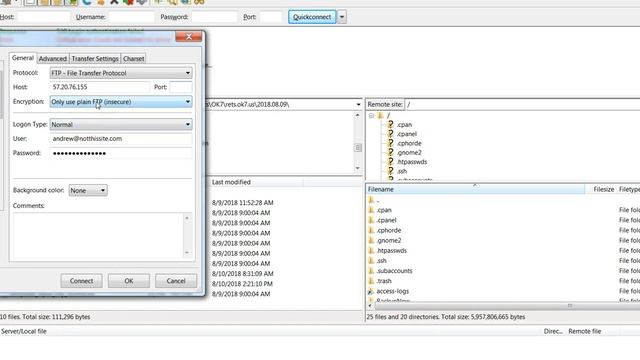Open the local site path dropdown arrow
The height and width of the screenshot is (360, 640).
coord(358,104)
